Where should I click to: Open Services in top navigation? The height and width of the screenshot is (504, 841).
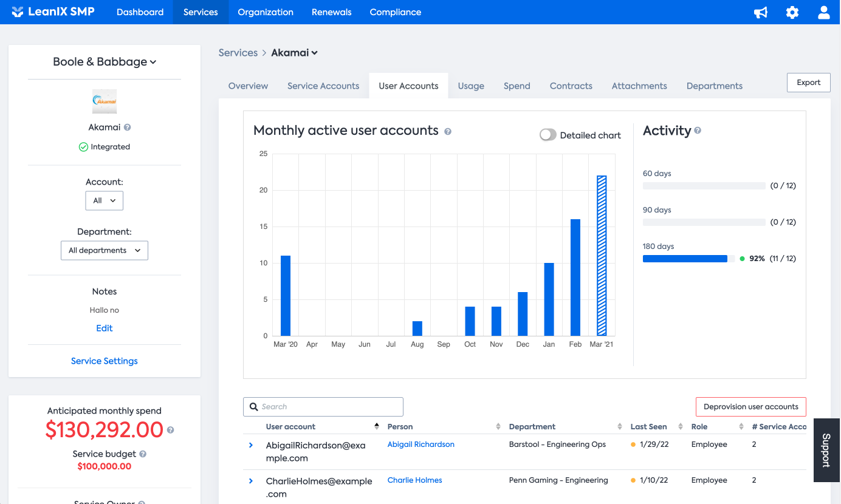coord(201,12)
